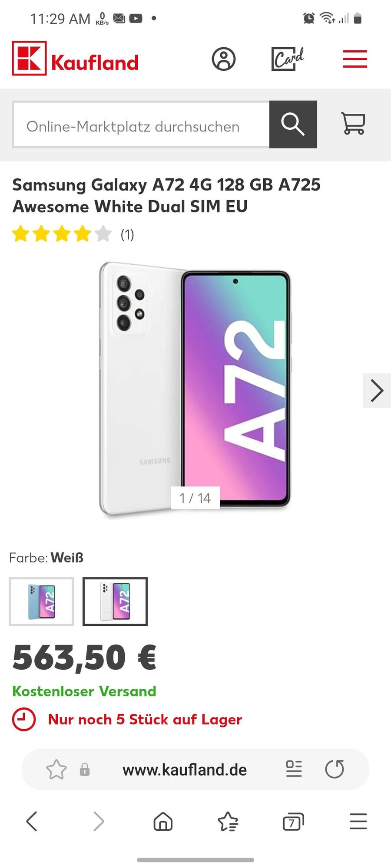
Task: Open reader mode icon in address bar
Action: click(x=294, y=769)
